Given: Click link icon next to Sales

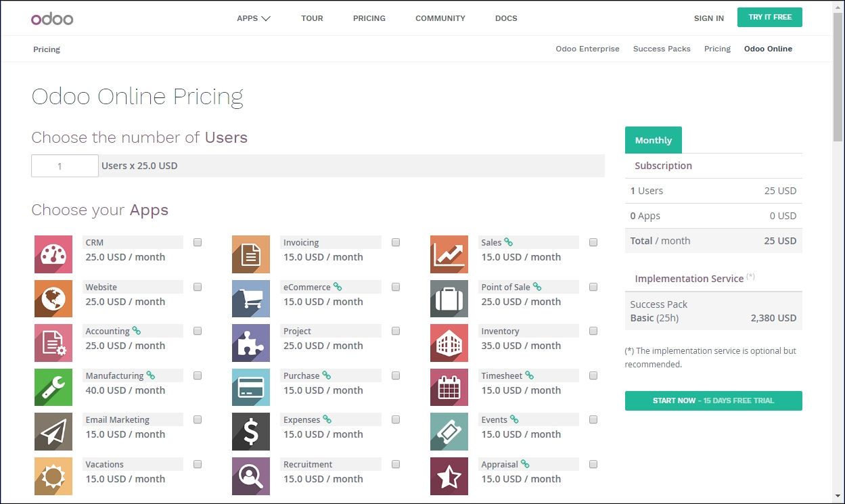Looking at the screenshot, I should pyautogui.click(x=509, y=242).
